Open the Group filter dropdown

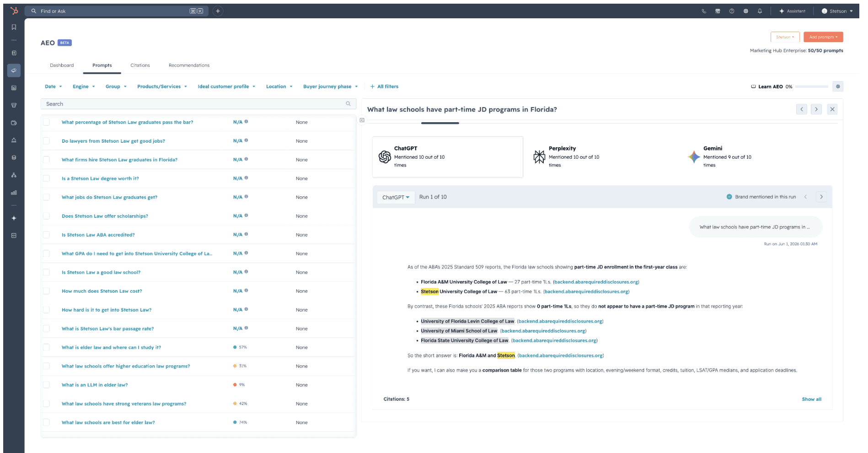point(116,86)
